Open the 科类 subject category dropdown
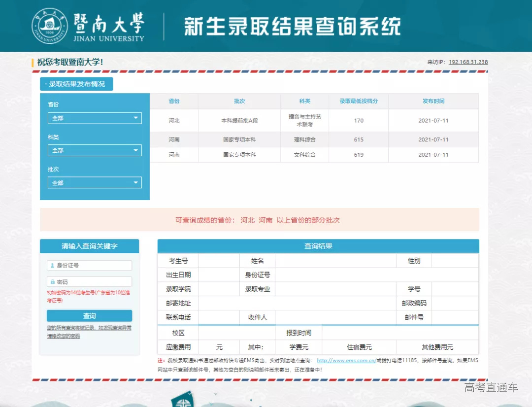 pyautogui.click(x=94, y=151)
